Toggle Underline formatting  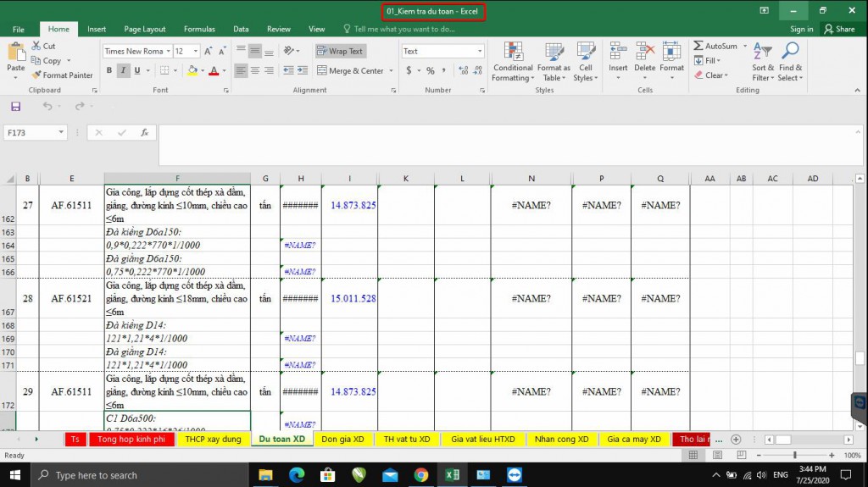[136, 70]
